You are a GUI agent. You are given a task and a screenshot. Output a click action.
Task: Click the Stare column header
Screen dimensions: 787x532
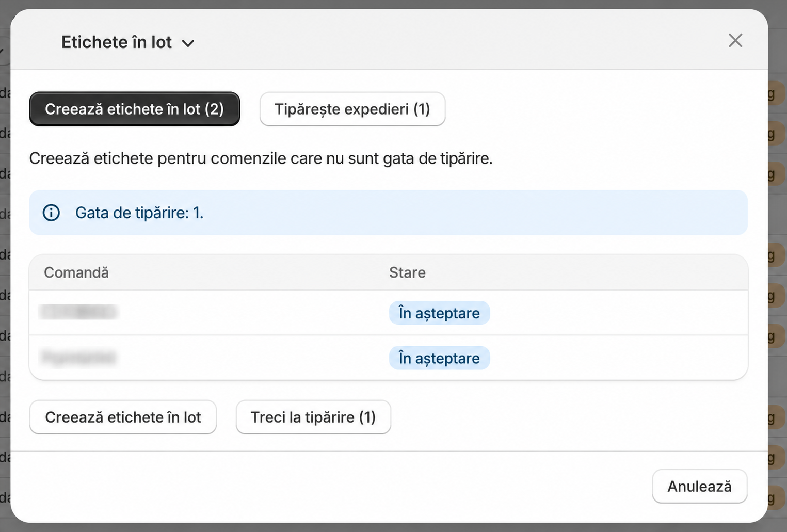tap(407, 272)
